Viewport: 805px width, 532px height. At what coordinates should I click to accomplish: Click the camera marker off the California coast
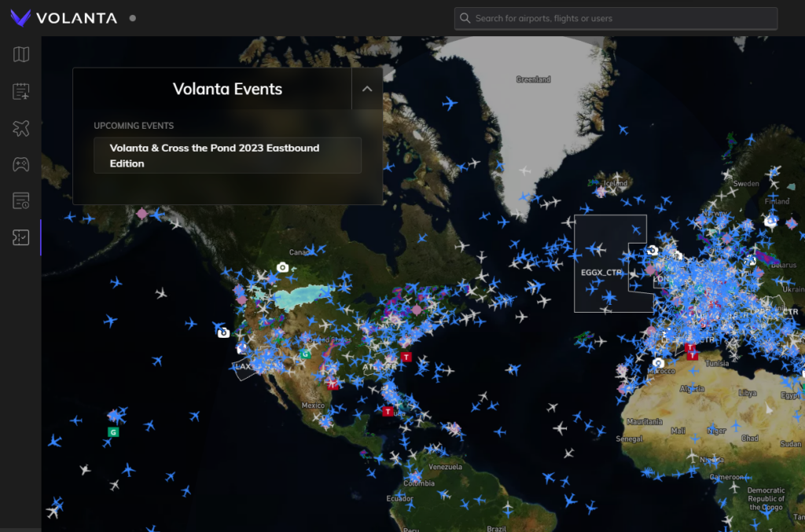pos(223,333)
